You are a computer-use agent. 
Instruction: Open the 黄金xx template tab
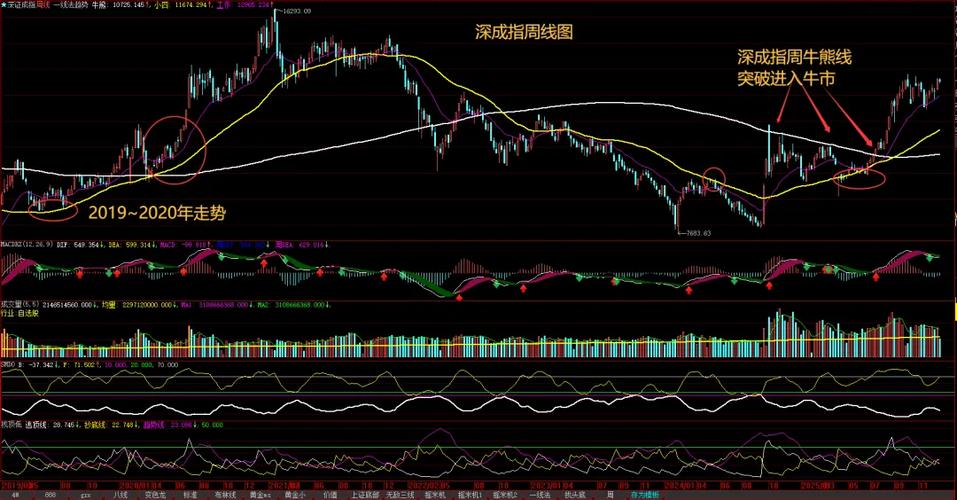coord(260,495)
